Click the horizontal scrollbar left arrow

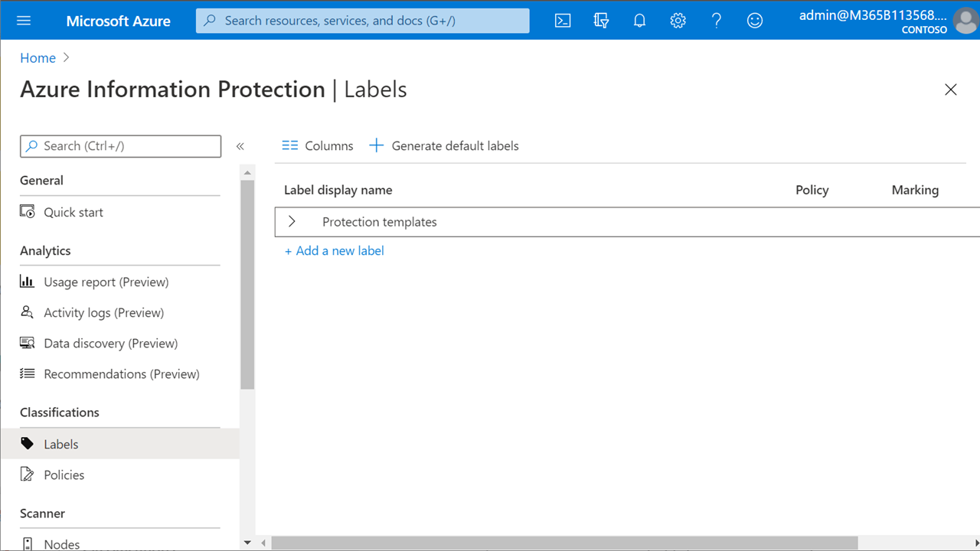tap(263, 543)
